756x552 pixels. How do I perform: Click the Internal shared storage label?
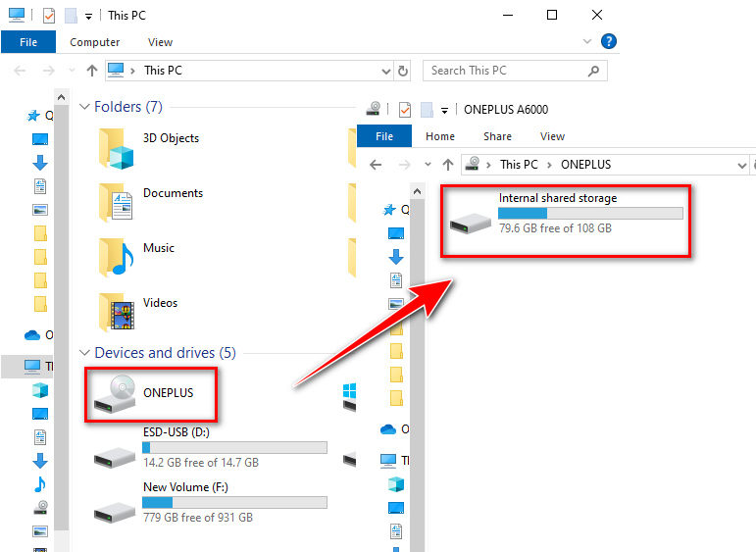(558, 198)
